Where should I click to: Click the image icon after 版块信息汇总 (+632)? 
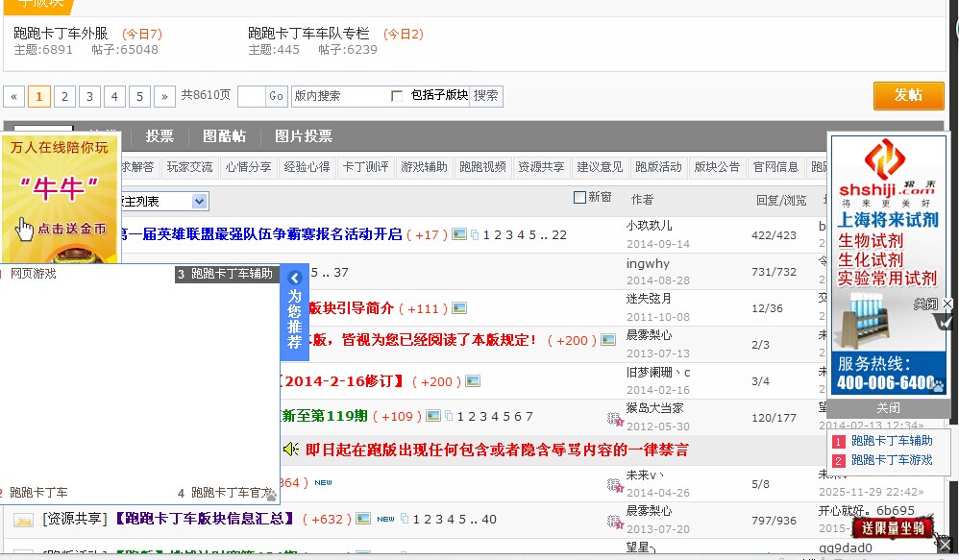click(363, 519)
